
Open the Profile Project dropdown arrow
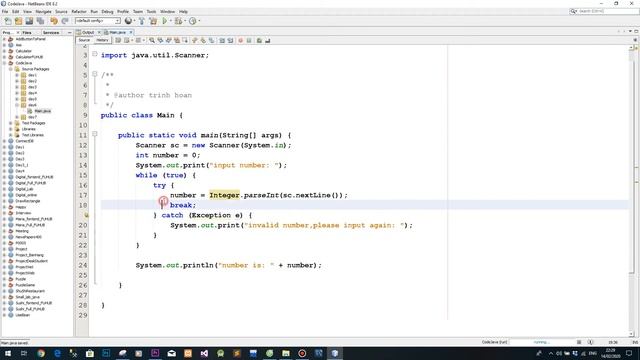pyautogui.click(x=199, y=21)
